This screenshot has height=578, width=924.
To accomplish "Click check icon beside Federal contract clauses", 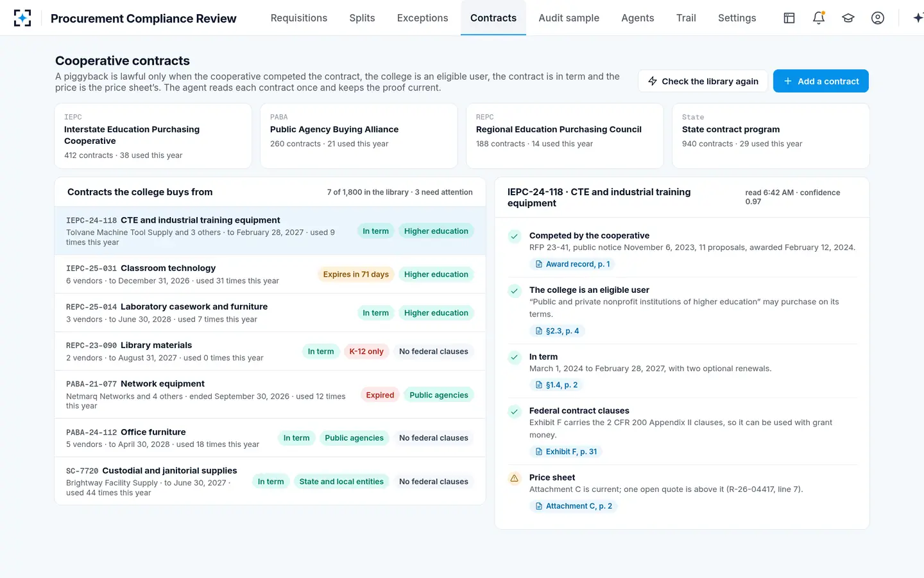I will click(515, 412).
